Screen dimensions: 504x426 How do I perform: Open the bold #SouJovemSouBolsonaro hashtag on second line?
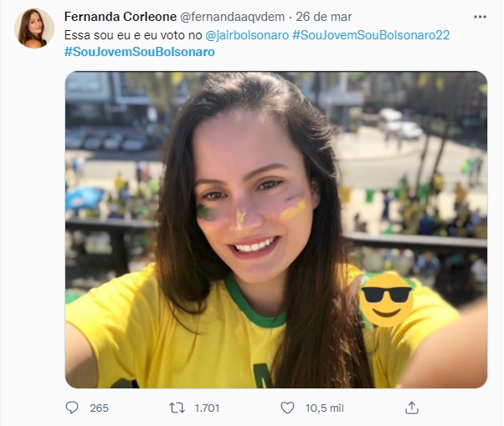click(139, 52)
